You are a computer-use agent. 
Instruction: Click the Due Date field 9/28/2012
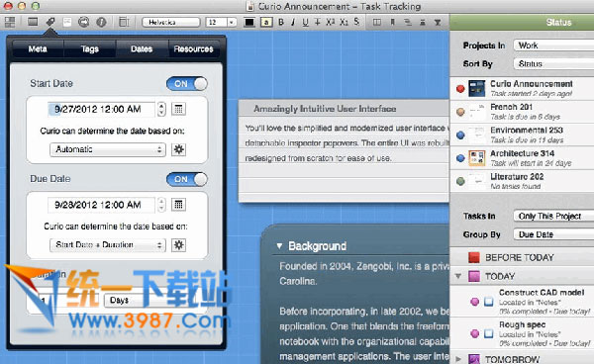102,205
